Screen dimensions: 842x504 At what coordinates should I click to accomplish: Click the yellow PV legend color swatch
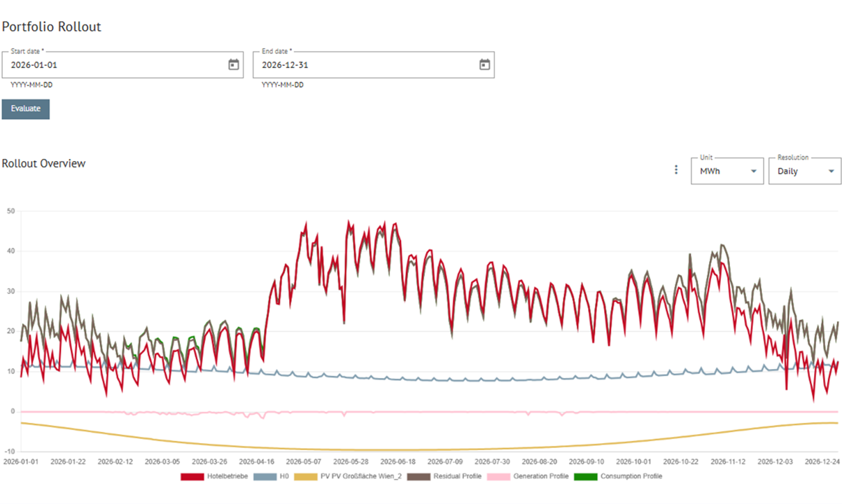(x=305, y=476)
